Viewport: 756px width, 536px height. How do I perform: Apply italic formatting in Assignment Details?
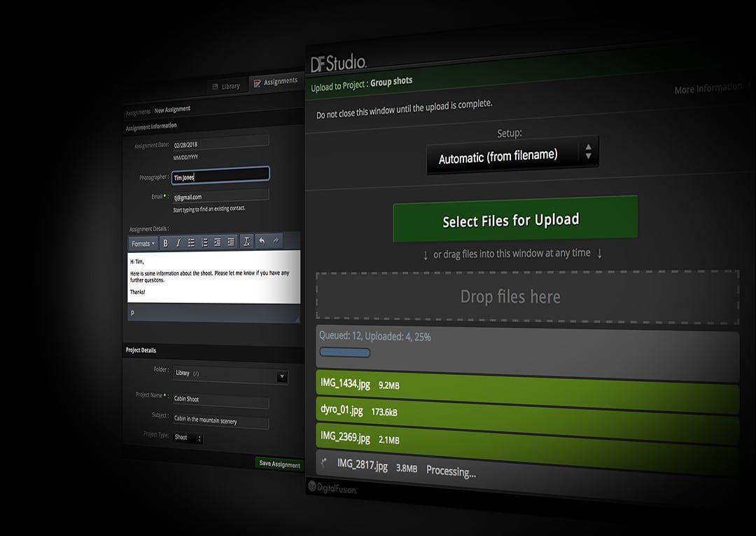coord(178,243)
